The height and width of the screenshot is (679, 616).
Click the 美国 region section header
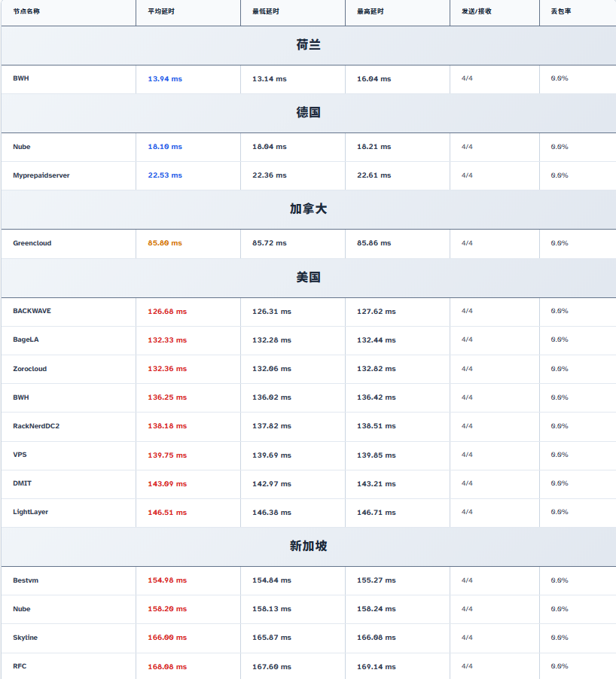[x=308, y=278]
